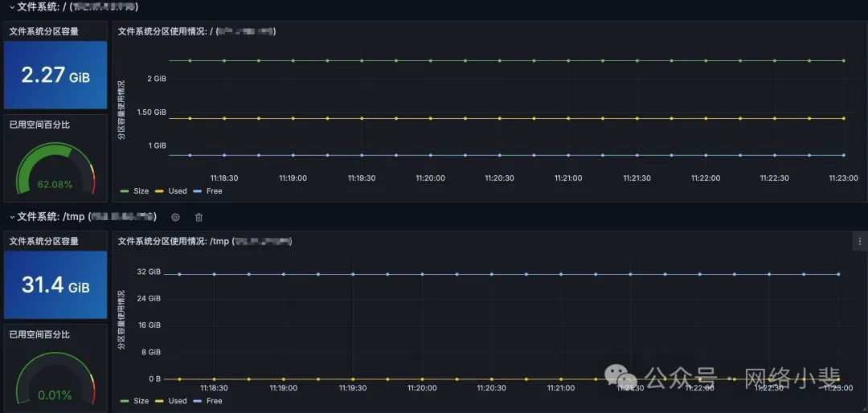Open row settings gear for /tmp filesystem
868x413 pixels.
pos(175,217)
